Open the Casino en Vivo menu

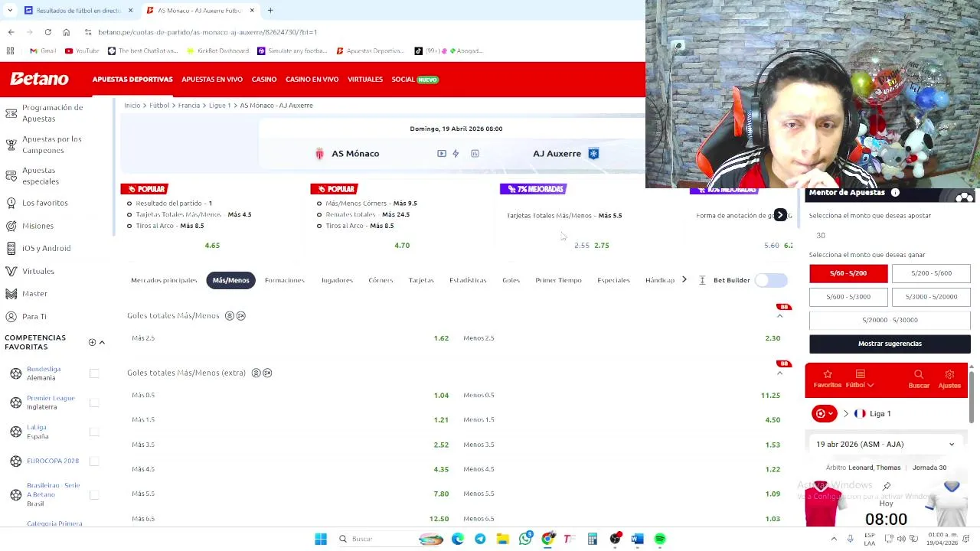pos(312,80)
